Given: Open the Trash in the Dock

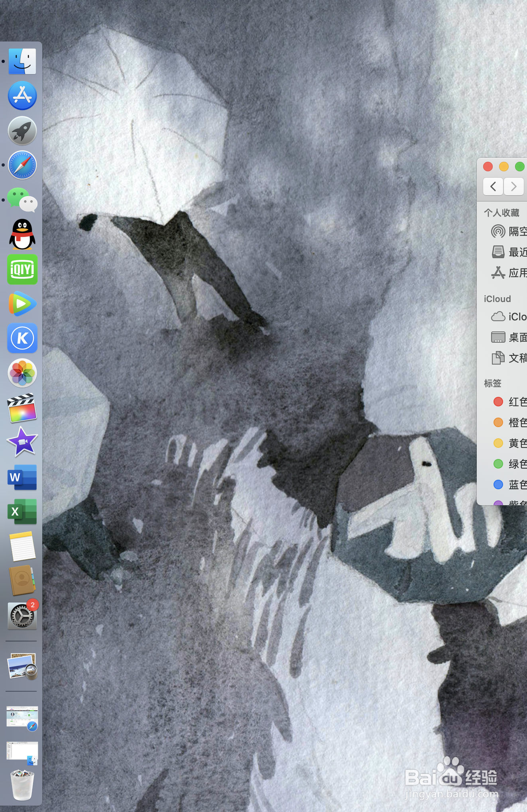Looking at the screenshot, I should tap(22, 785).
